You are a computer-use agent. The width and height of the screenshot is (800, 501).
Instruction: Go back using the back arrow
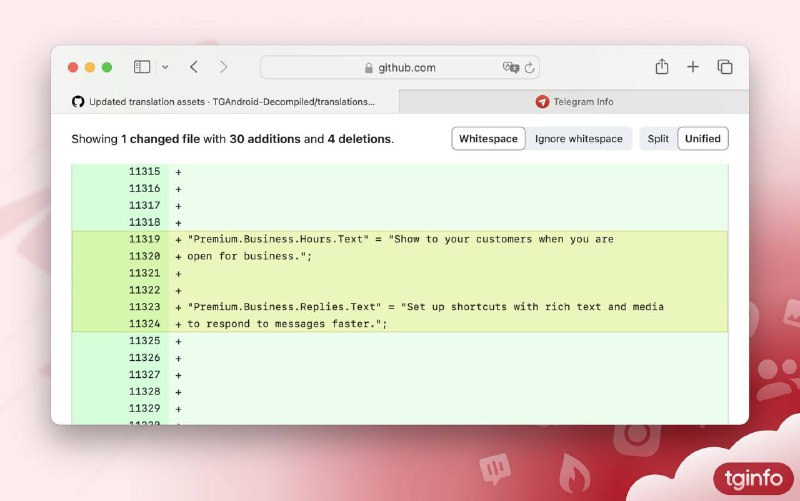click(194, 67)
